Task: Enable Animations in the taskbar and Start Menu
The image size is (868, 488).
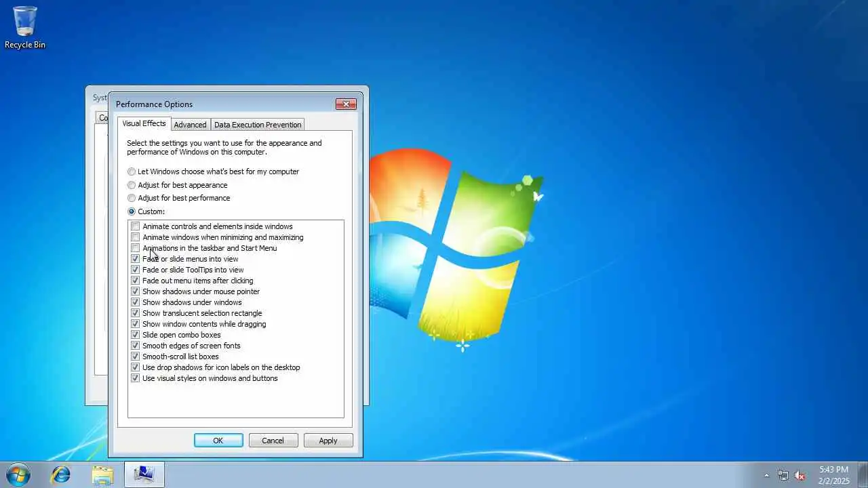Action: point(135,248)
